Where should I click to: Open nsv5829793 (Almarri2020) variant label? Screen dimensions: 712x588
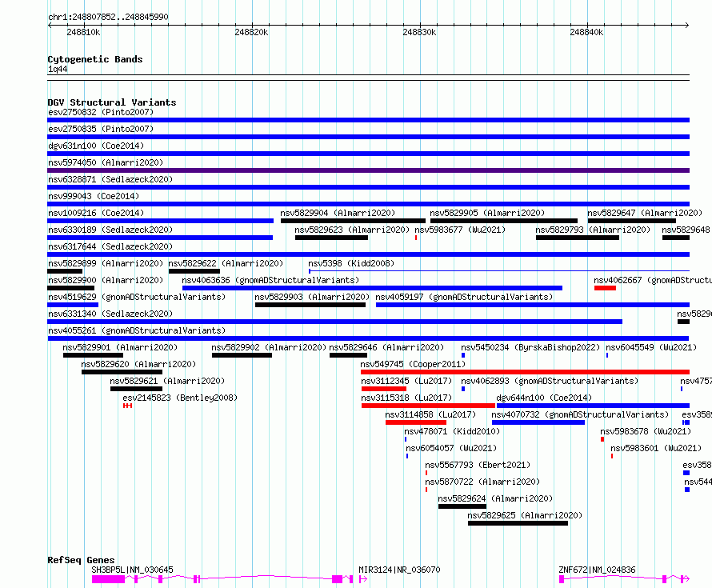point(593,230)
